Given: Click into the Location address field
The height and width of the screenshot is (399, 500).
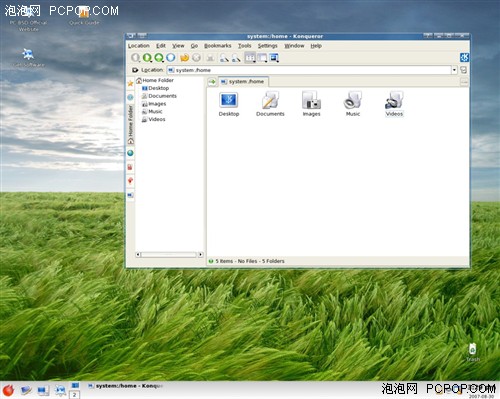Looking at the screenshot, I should [309, 70].
